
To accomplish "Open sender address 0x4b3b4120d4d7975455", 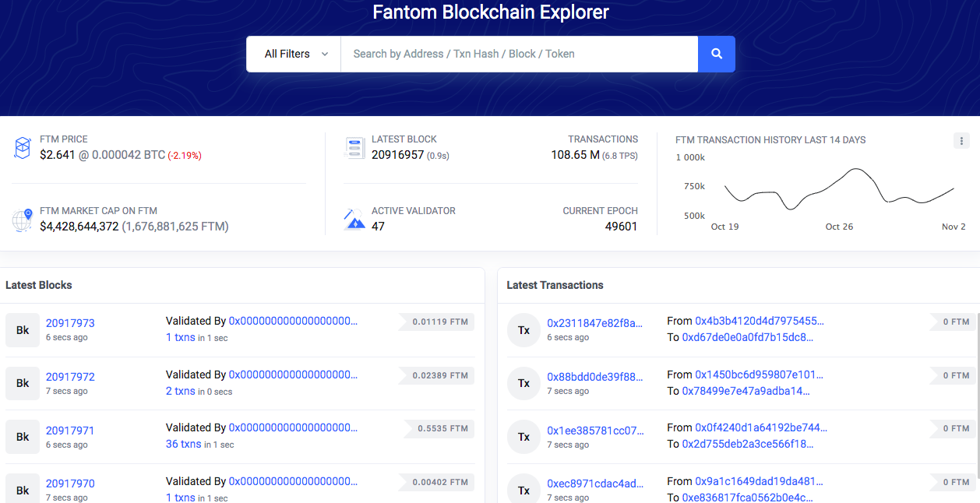I will click(x=759, y=321).
